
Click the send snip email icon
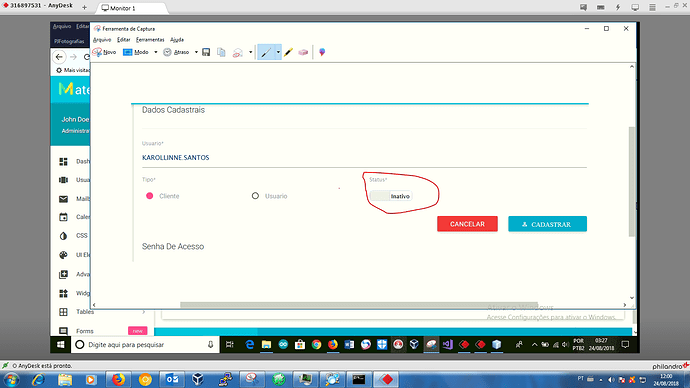[x=238, y=52]
